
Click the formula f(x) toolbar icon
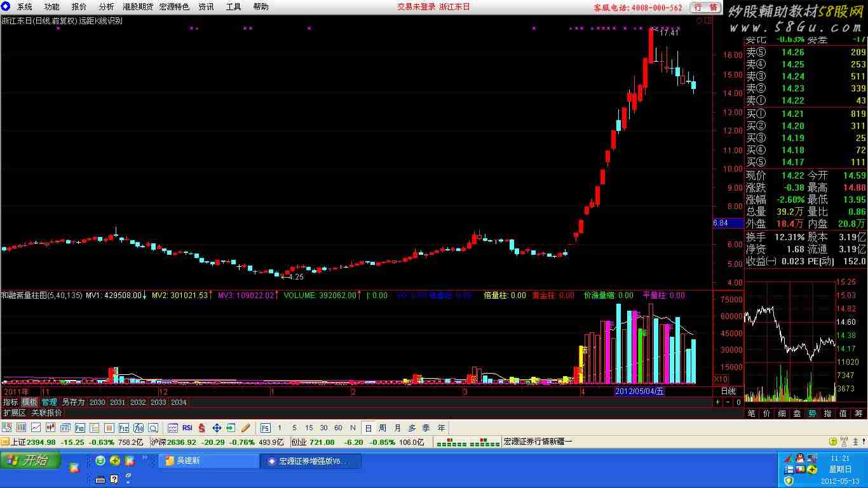tap(139, 428)
